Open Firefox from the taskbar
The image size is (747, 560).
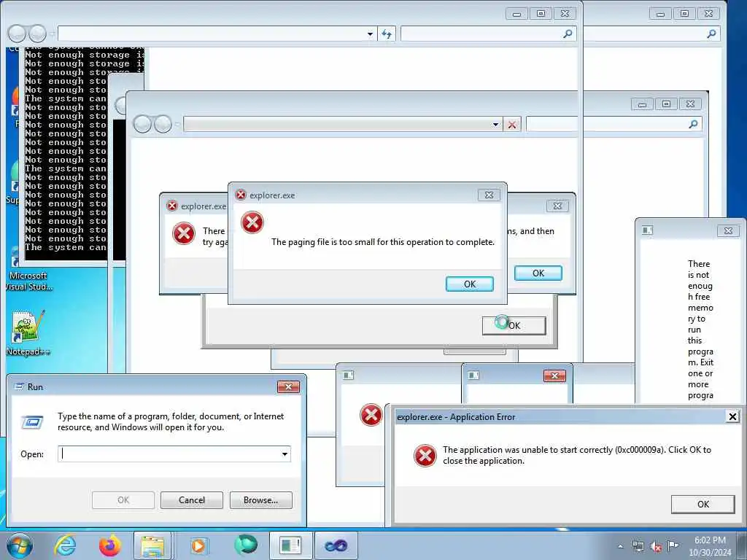coord(109,545)
